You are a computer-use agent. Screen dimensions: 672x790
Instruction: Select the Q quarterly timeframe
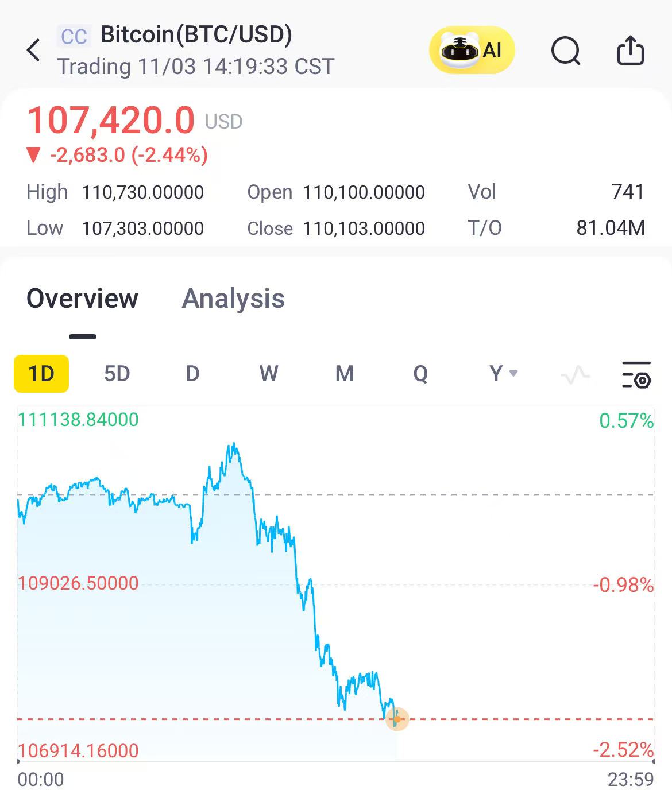(x=420, y=374)
